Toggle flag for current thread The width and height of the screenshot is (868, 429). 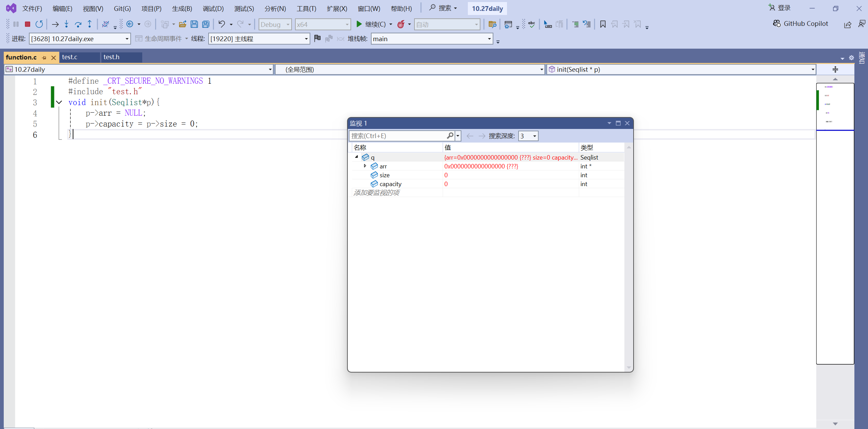click(317, 38)
